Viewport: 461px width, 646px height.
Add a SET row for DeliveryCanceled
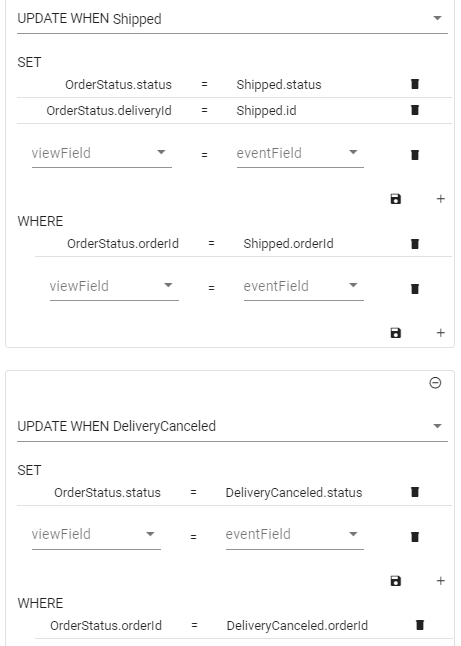coord(440,581)
